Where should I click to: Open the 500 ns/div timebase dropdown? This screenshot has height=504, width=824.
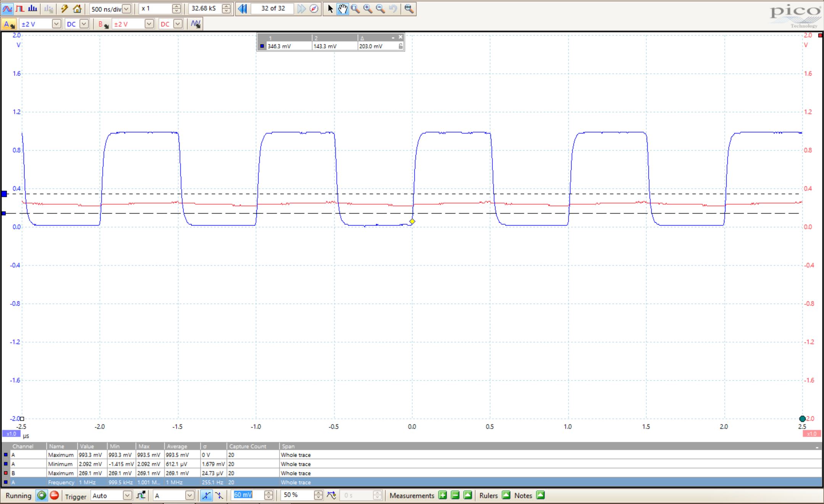[x=126, y=8]
